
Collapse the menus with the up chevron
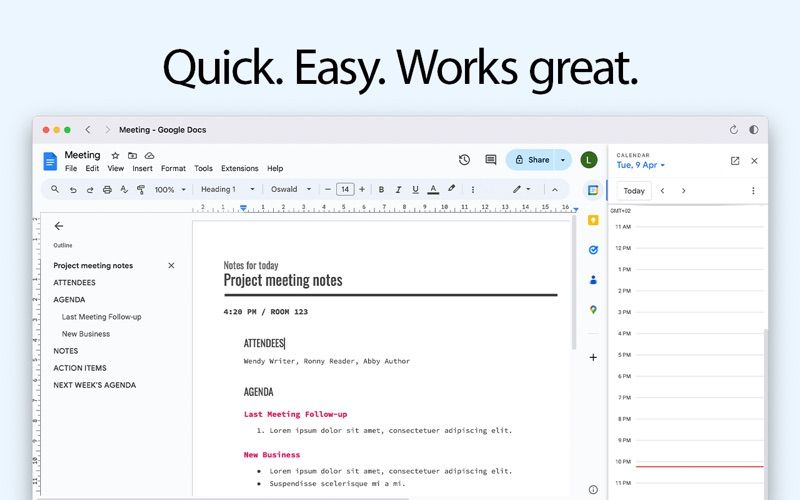[x=555, y=190]
